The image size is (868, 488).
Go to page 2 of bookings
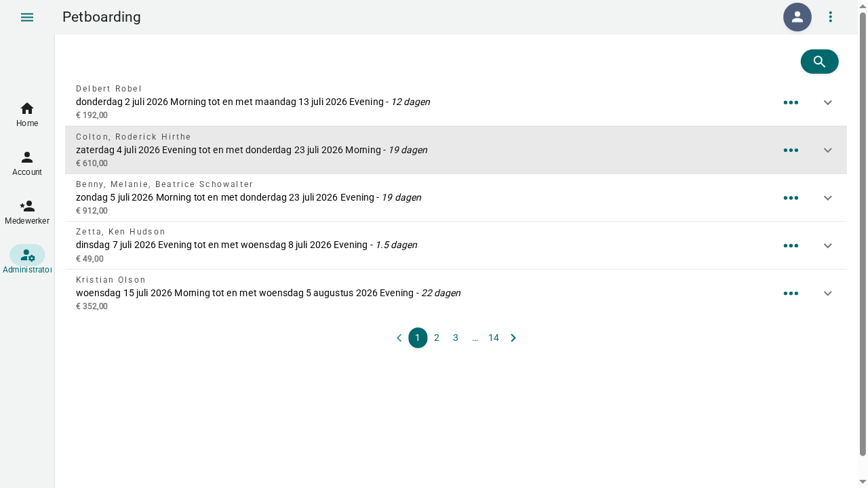[437, 338]
